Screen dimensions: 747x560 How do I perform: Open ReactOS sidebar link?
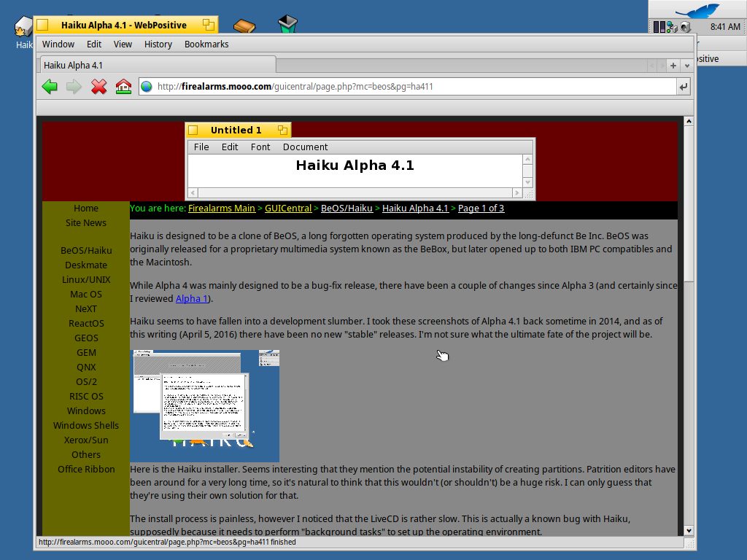[x=86, y=323]
